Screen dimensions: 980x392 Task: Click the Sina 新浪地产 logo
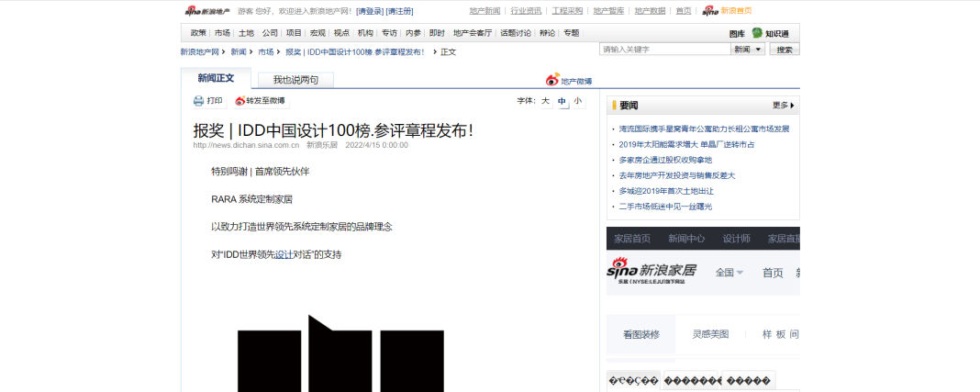[206, 11]
